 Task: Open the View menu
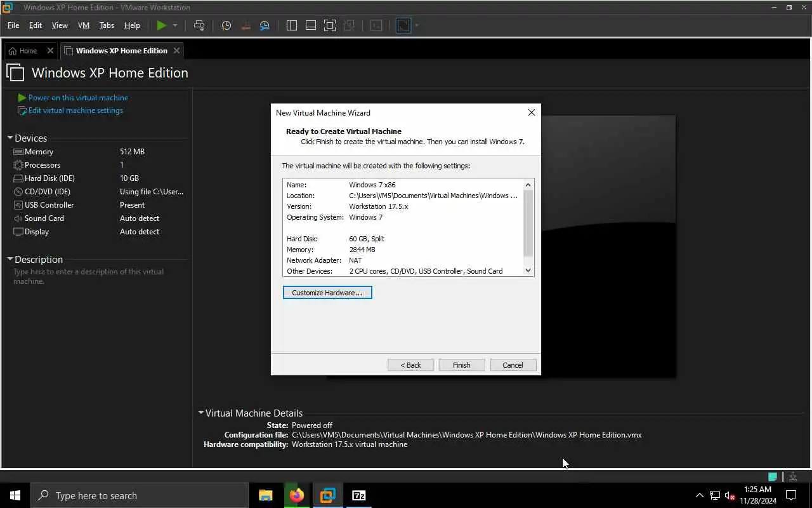(60, 25)
